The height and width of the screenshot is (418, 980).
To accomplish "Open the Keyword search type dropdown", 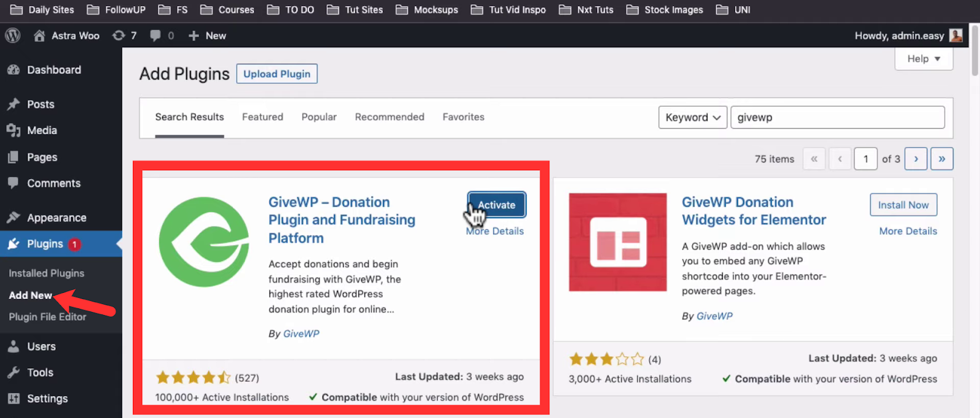I will point(693,118).
